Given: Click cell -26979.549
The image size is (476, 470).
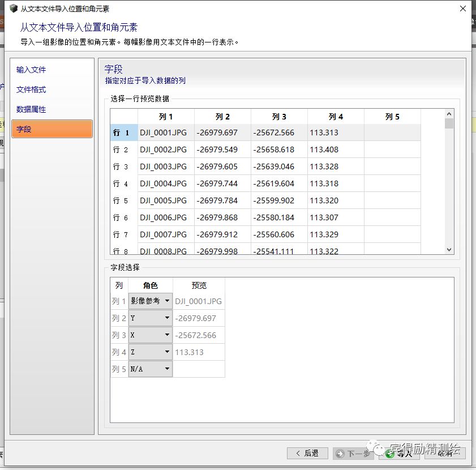Looking at the screenshot, I should (222, 149).
